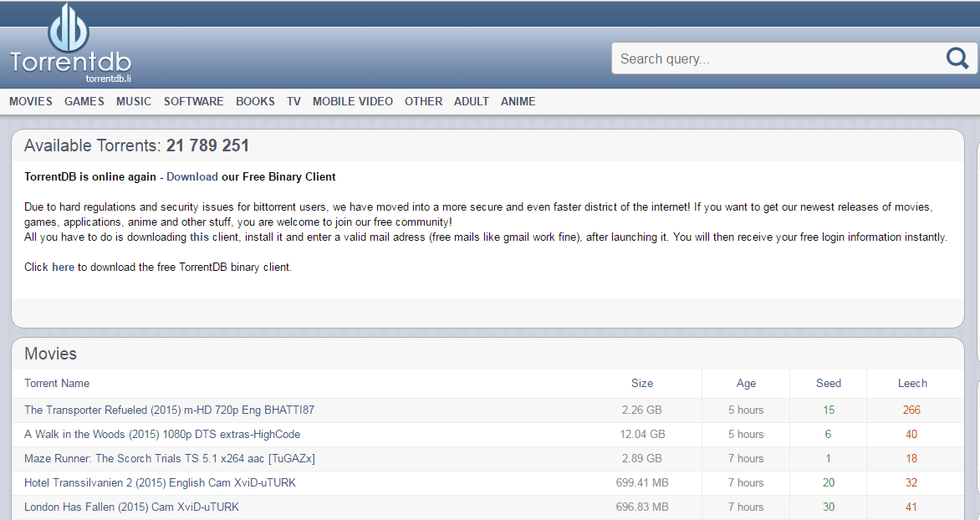Click the 'here' download link
This screenshot has width=980, height=520.
[x=63, y=267]
